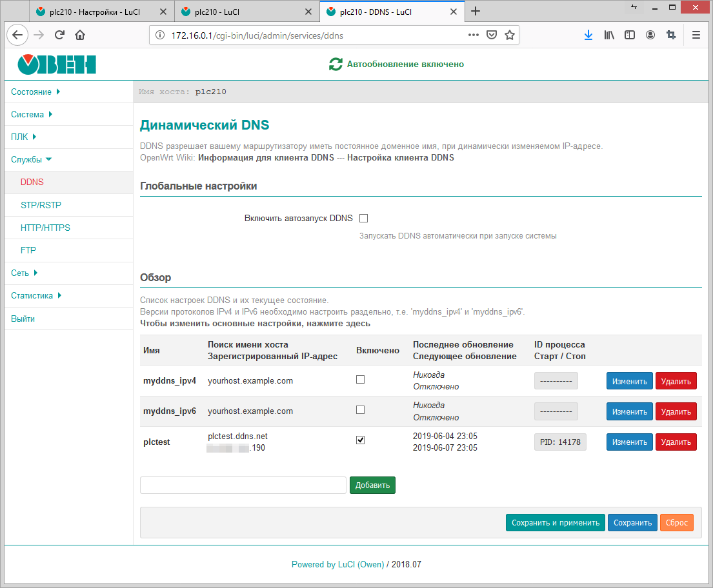Click the browser reload button
The height and width of the screenshot is (588, 713).
pyautogui.click(x=59, y=35)
